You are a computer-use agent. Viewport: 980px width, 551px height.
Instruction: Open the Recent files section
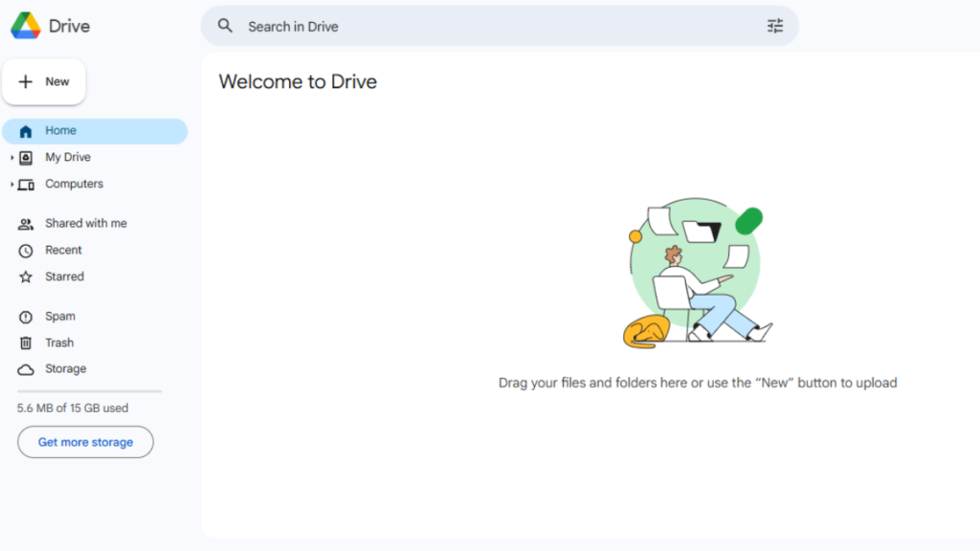pyautogui.click(x=63, y=250)
